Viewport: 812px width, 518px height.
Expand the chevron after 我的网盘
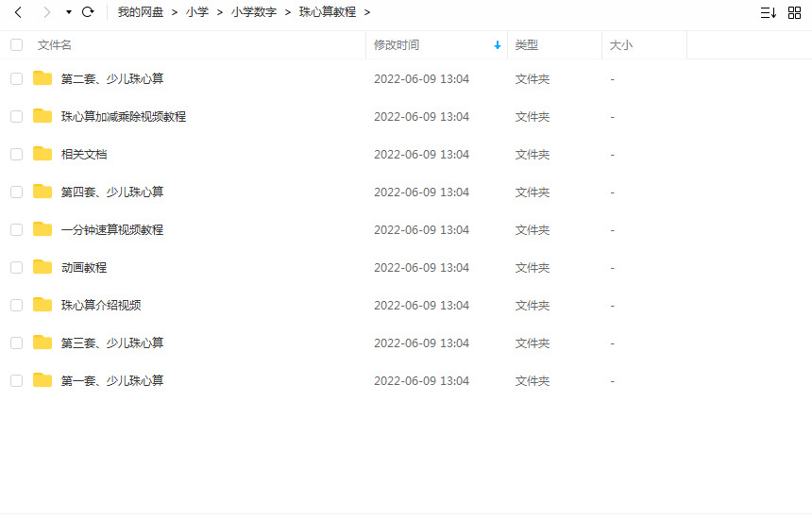coord(175,12)
